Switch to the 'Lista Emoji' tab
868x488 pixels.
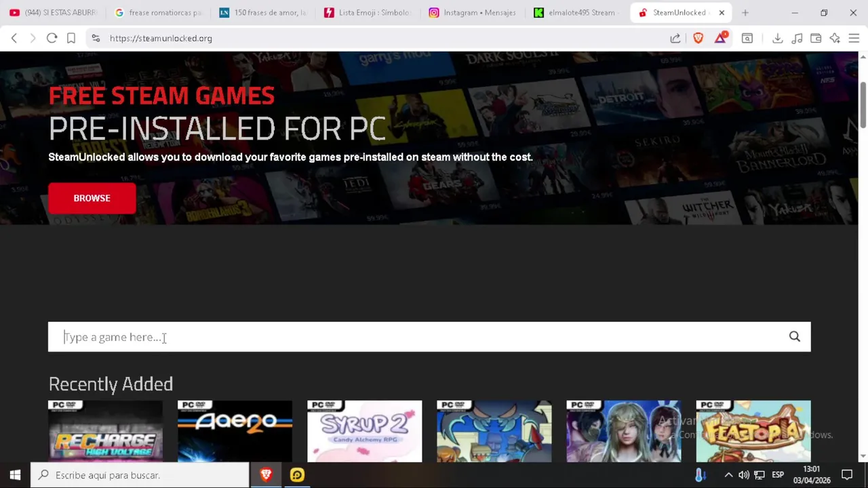368,12
